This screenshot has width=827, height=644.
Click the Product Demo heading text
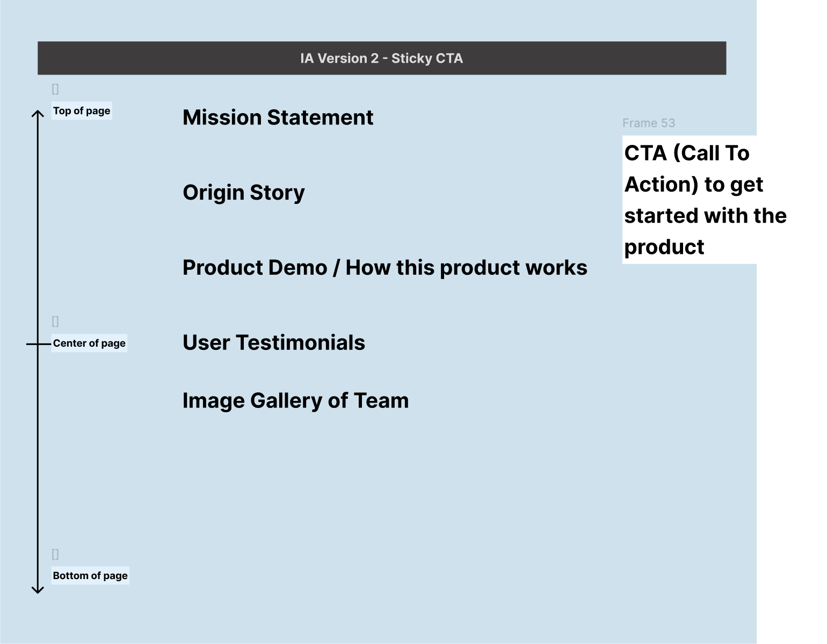[385, 267]
